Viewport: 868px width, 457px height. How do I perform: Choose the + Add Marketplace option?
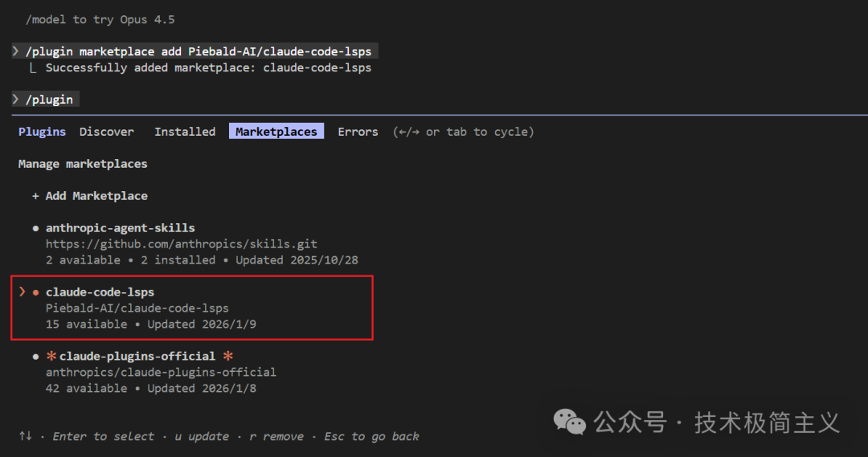pos(90,196)
